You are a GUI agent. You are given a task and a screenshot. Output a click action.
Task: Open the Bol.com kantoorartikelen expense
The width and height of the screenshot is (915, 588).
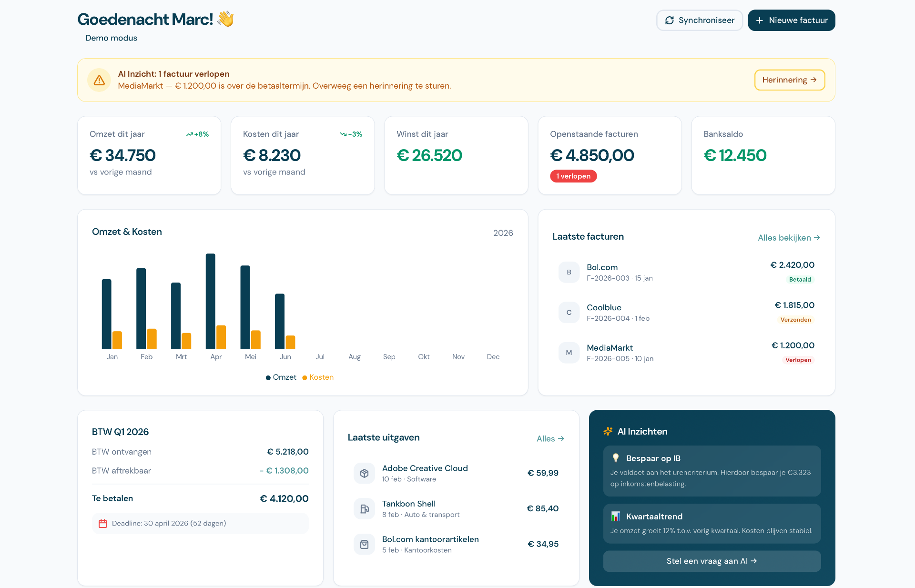[x=456, y=544]
